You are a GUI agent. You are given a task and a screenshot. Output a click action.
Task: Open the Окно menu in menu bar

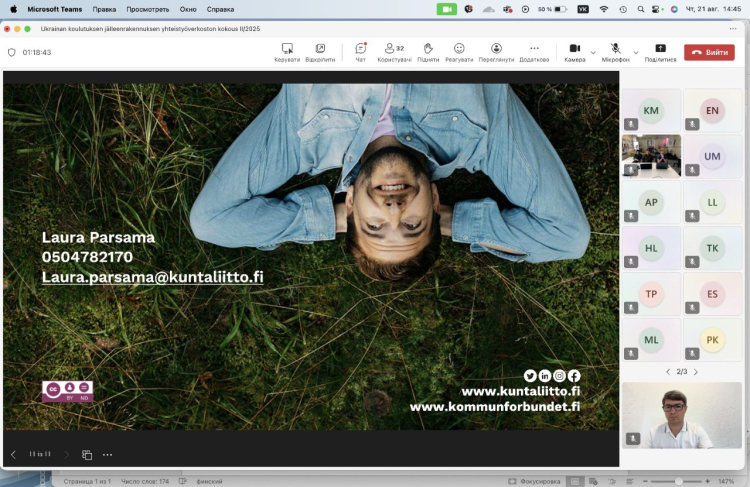click(x=188, y=9)
